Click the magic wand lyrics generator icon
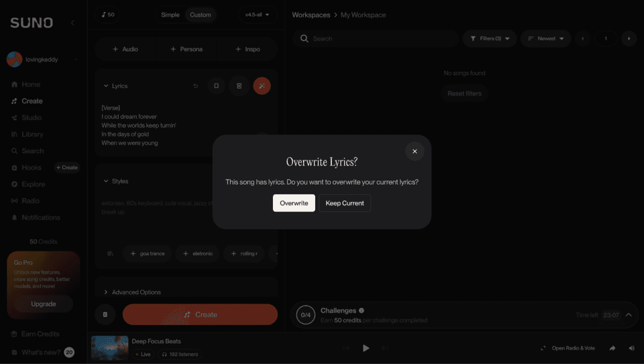Viewport: 644px width, 364px height. (x=262, y=86)
